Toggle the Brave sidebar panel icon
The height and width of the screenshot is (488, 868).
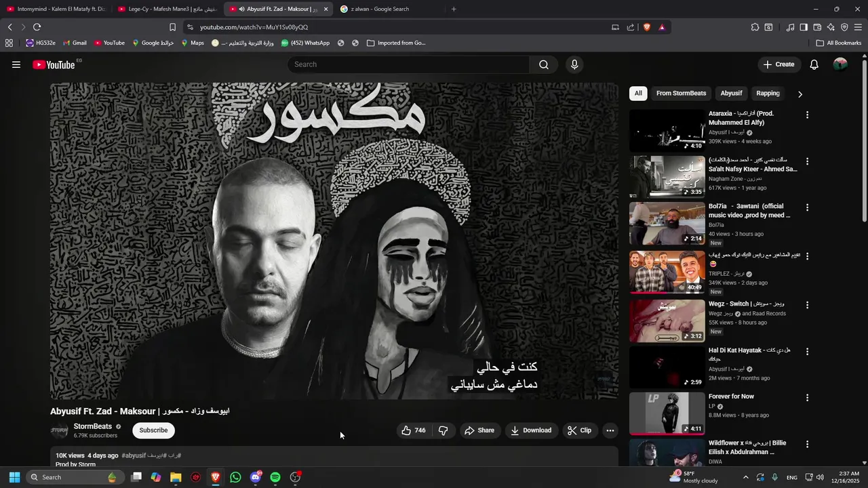804,27
